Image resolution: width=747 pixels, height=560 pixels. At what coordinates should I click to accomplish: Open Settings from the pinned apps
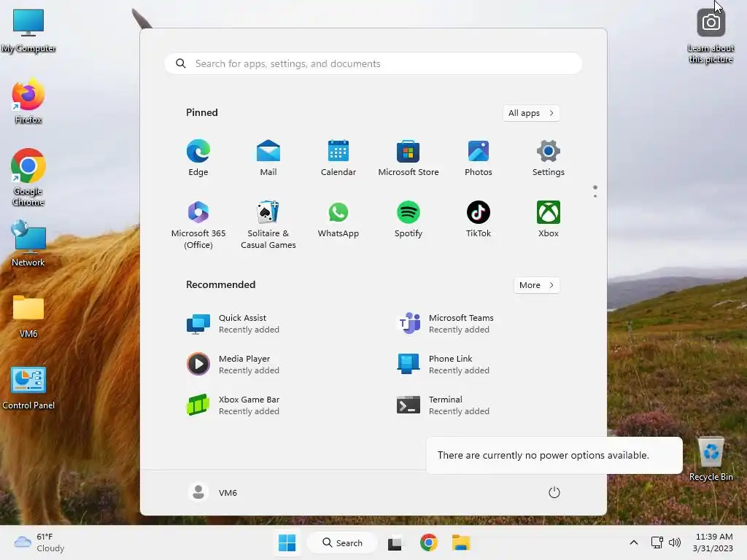pyautogui.click(x=549, y=157)
